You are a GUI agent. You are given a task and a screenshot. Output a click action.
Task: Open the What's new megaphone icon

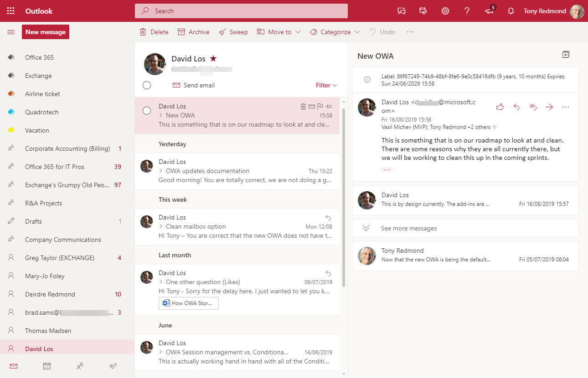(489, 11)
